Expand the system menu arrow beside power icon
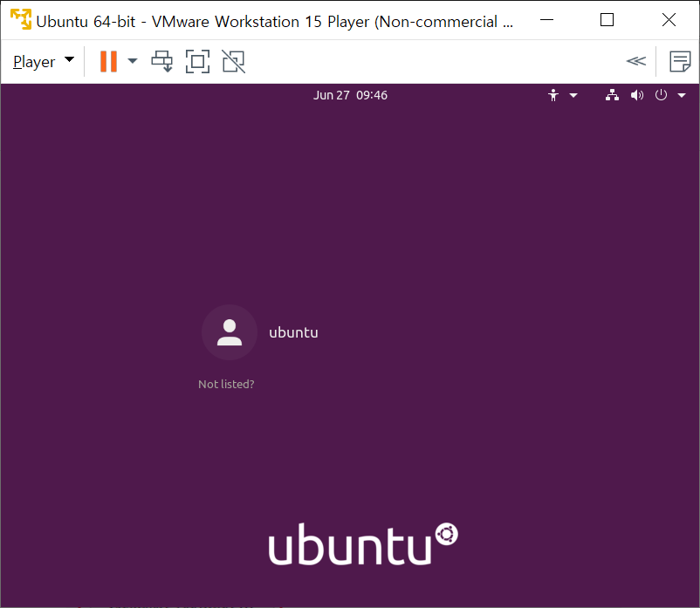This screenshot has width=700, height=608. coord(682,95)
